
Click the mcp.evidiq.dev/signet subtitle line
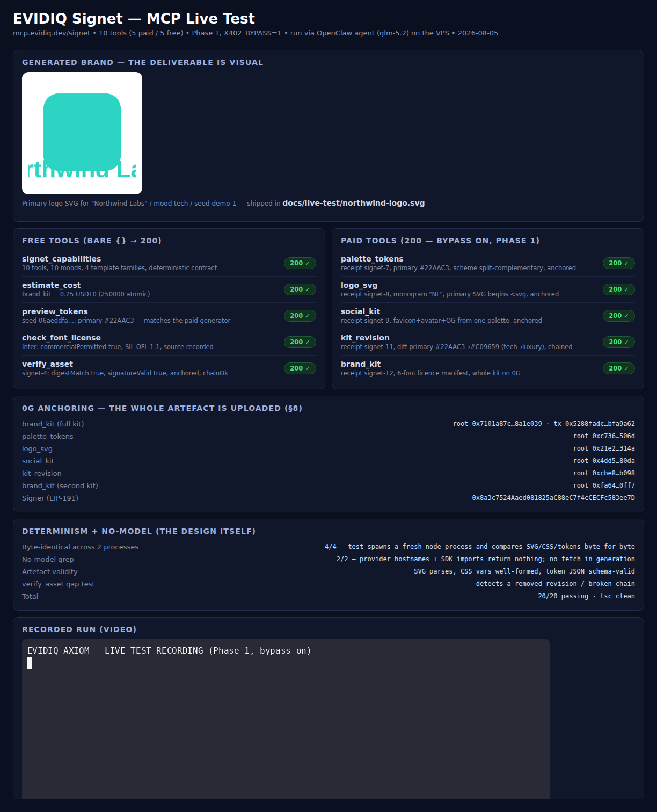255,33
